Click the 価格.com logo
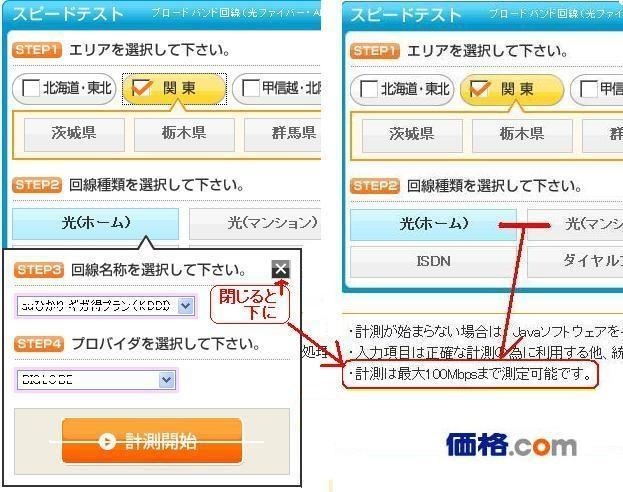The image size is (623, 492). point(511,445)
